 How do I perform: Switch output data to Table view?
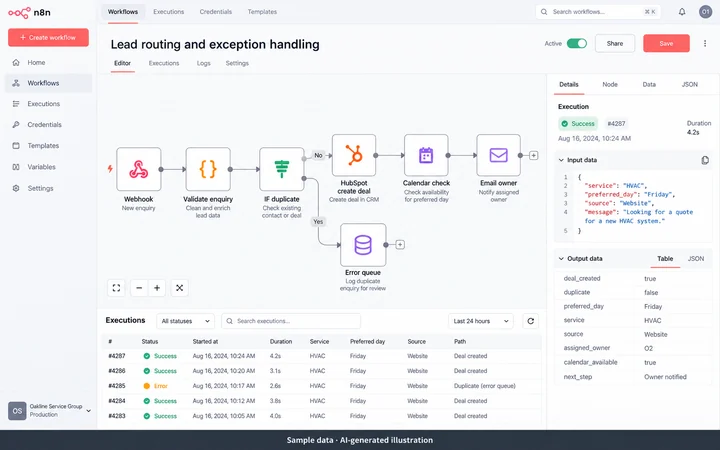coord(665,259)
